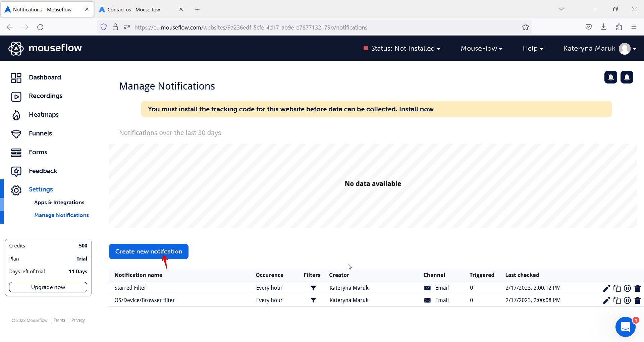Go to Recordings
The width and height of the screenshot is (644, 342).
[x=37, y=96]
